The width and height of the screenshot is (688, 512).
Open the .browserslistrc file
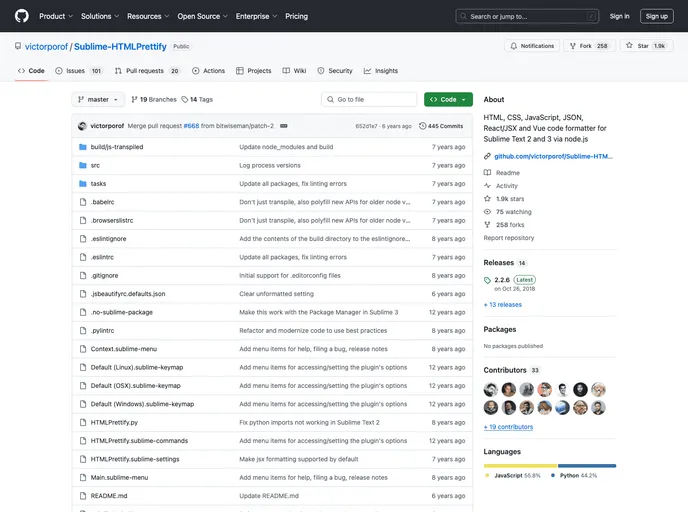click(112, 221)
